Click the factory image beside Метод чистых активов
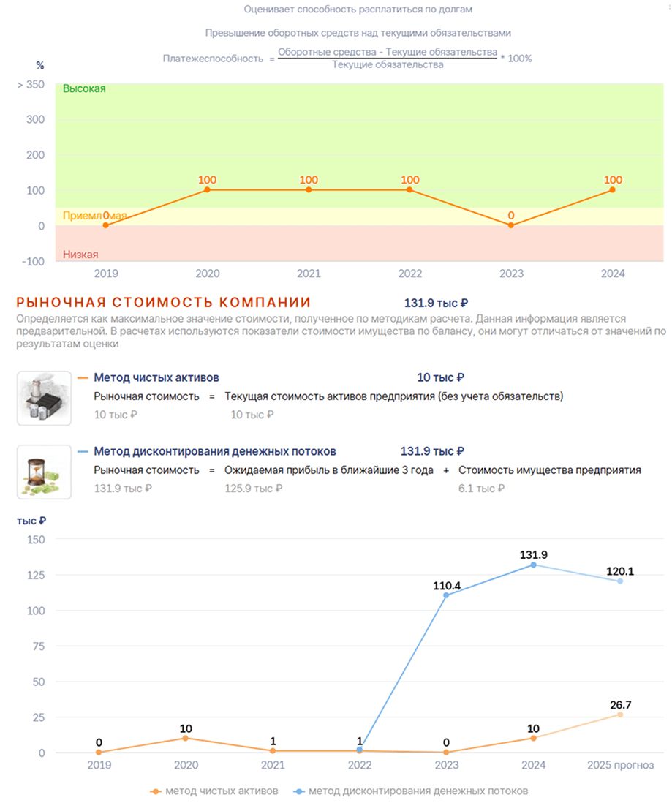The width and height of the screenshot is (672, 803). [x=44, y=399]
